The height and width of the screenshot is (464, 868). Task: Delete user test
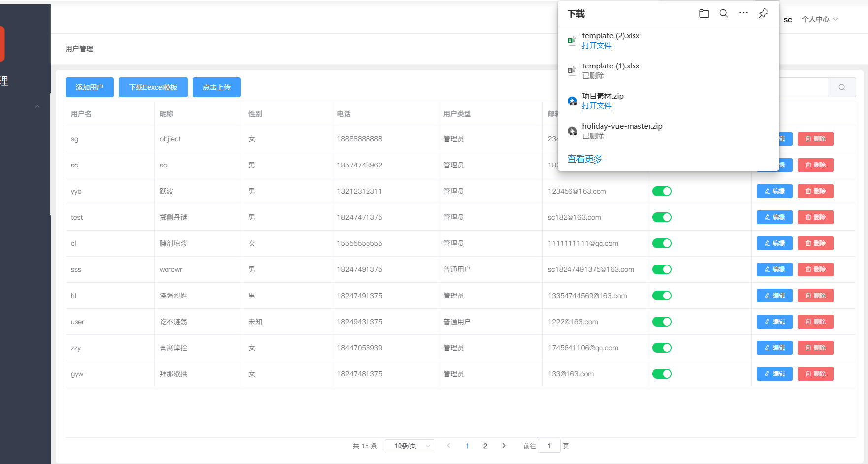[x=815, y=217]
